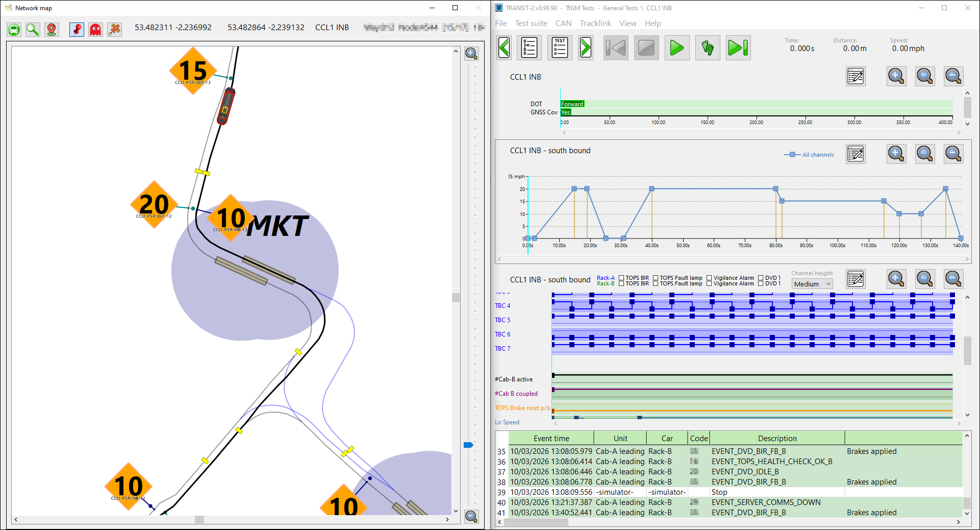
Task: Open the Tracklink menu
Action: (595, 23)
